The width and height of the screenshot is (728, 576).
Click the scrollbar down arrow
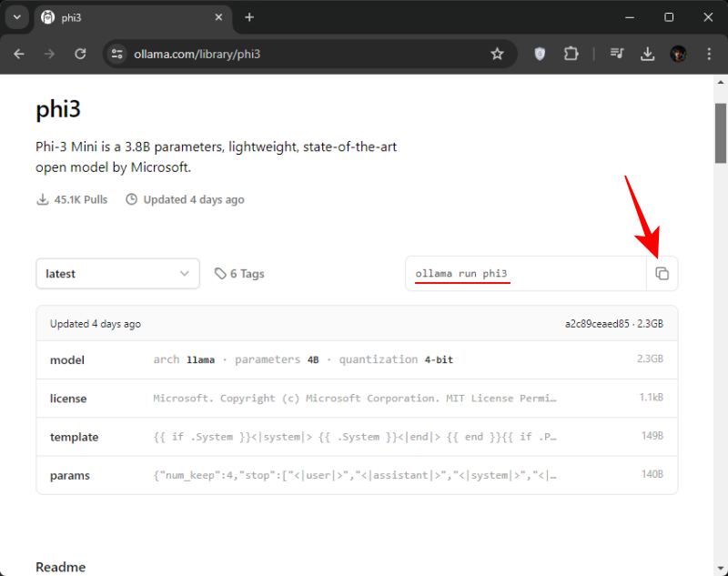click(x=721, y=568)
